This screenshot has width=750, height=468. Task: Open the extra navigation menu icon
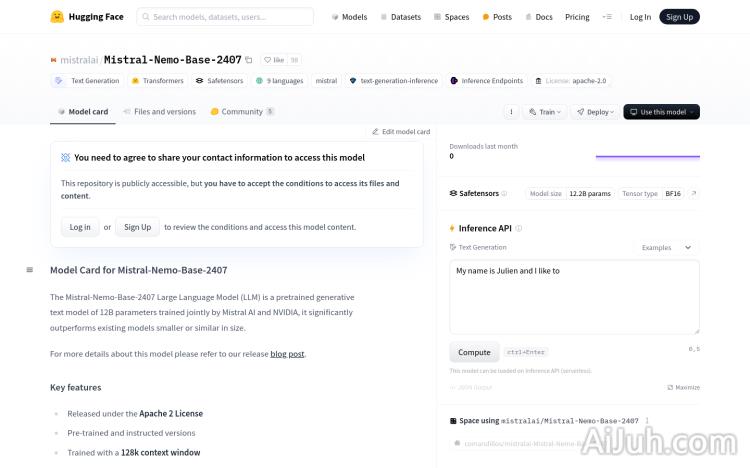(x=607, y=17)
